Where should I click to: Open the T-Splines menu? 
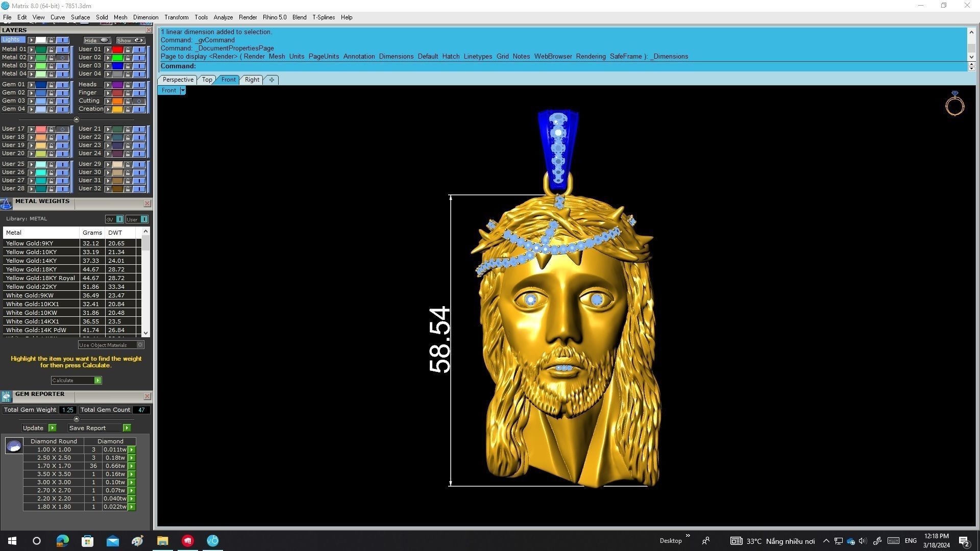323,17
